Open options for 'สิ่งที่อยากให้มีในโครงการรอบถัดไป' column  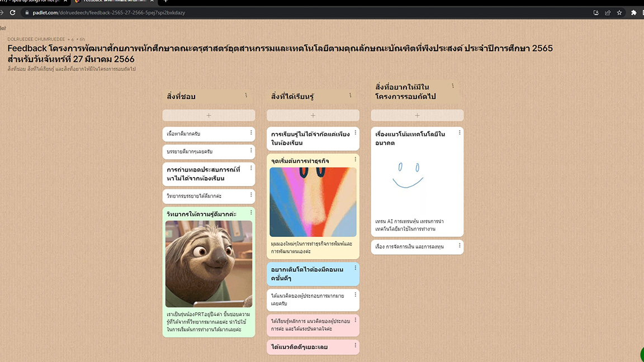pyautogui.click(x=453, y=86)
